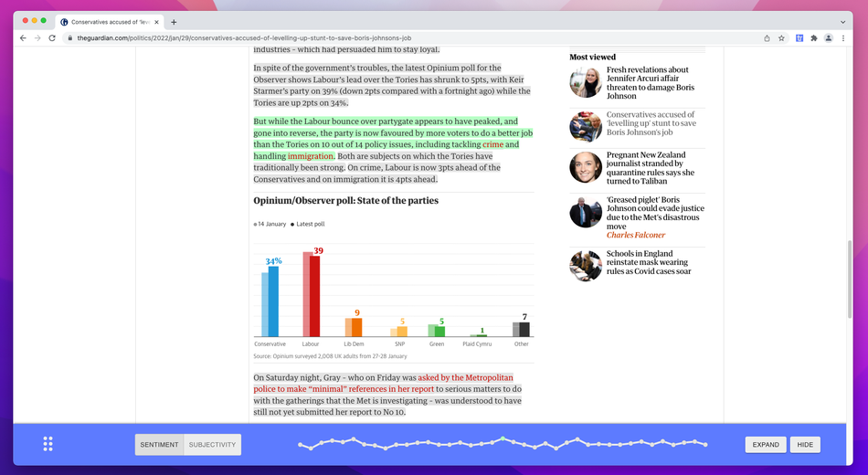Screen dimensions: 868x475
Task: Click the poll source caption text
Action: 330,356
